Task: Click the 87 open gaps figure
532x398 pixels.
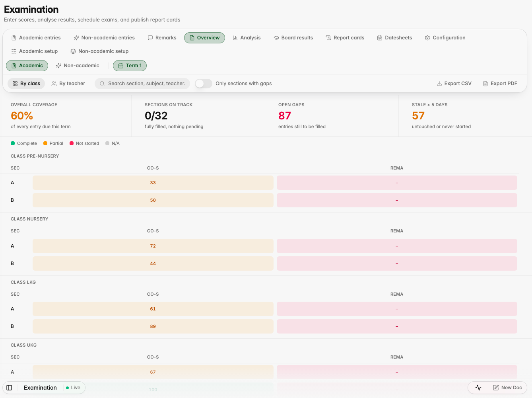Action: point(285,116)
